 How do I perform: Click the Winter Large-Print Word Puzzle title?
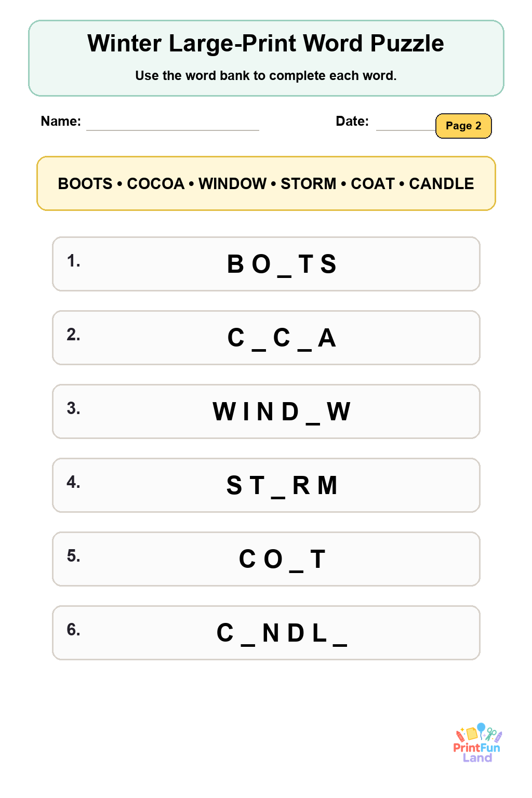pos(265,44)
